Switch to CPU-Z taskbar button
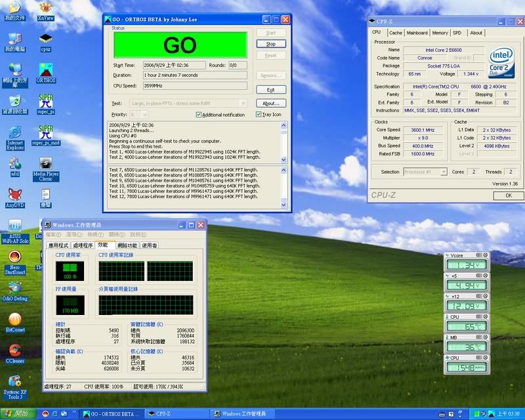The height and width of the screenshot is (420, 525). 177,414
